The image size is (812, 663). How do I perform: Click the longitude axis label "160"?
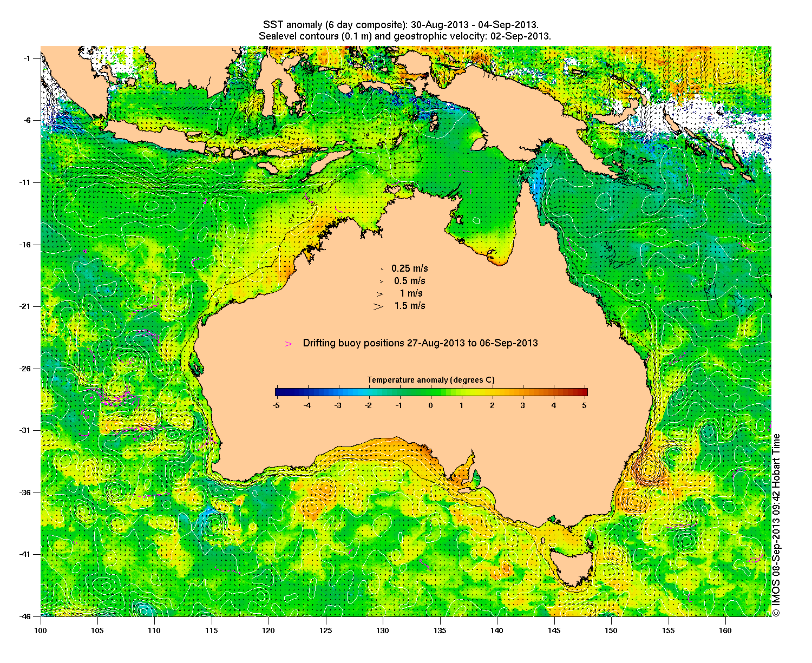725,631
